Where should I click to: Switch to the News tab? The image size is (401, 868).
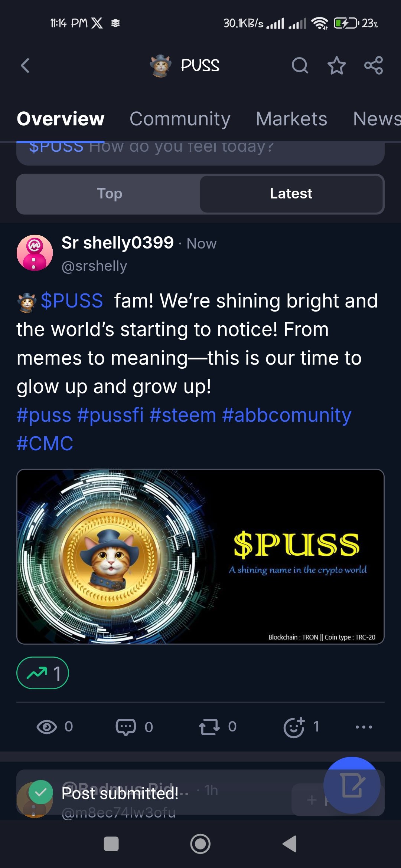pyautogui.click(x=376, y=119)
